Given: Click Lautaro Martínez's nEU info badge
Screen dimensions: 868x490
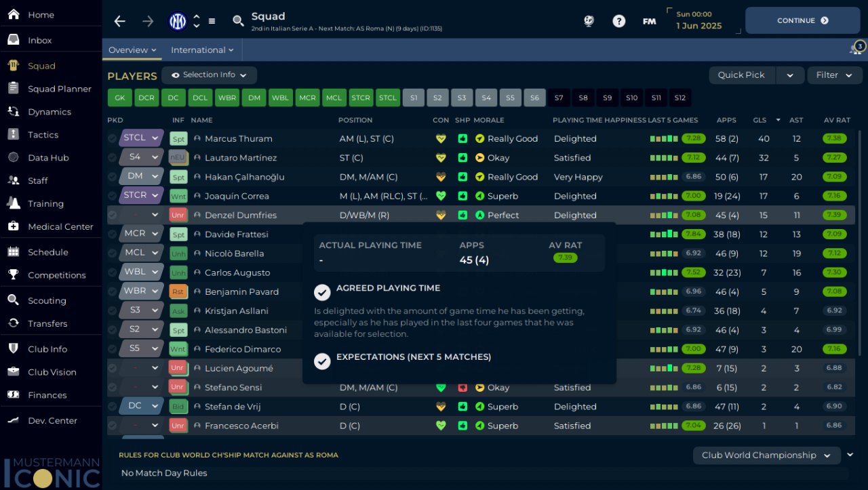Looking at the screenshot, I should tap(178, 158).
